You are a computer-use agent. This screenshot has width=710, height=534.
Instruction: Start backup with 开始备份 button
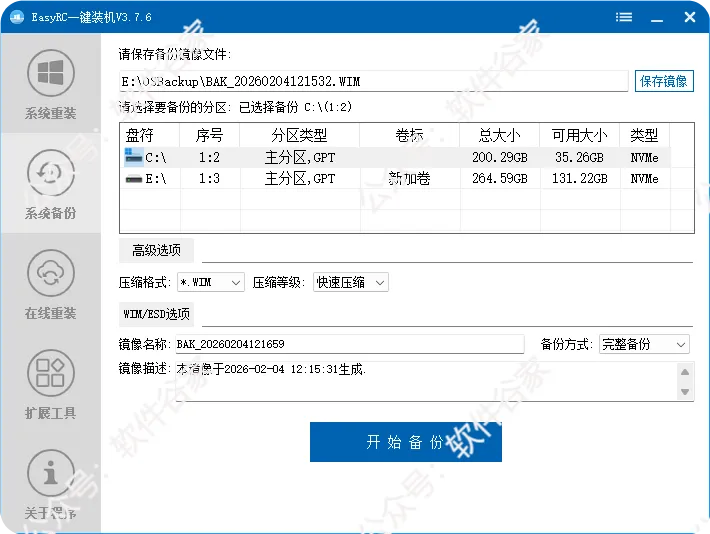406,442
